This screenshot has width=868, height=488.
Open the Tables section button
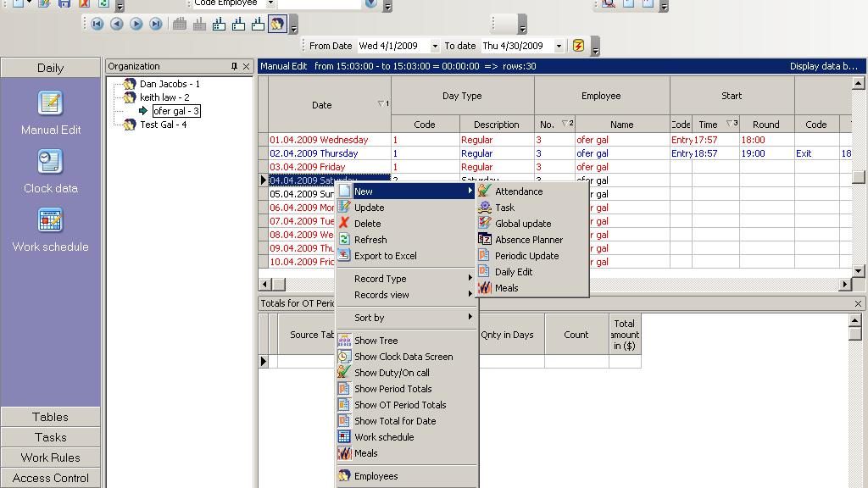pos(50,417)
